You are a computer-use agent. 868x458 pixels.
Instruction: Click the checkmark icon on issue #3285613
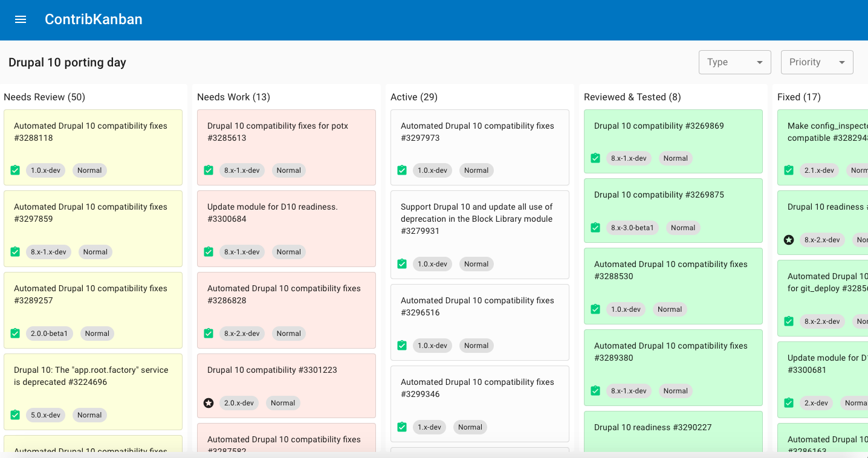[209, 170]
